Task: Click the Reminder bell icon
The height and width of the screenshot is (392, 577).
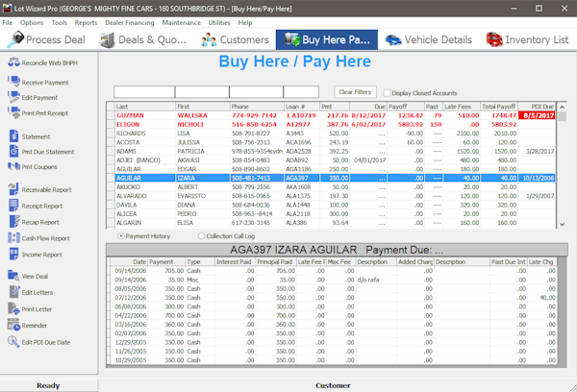Action: (x=12, y=326)
